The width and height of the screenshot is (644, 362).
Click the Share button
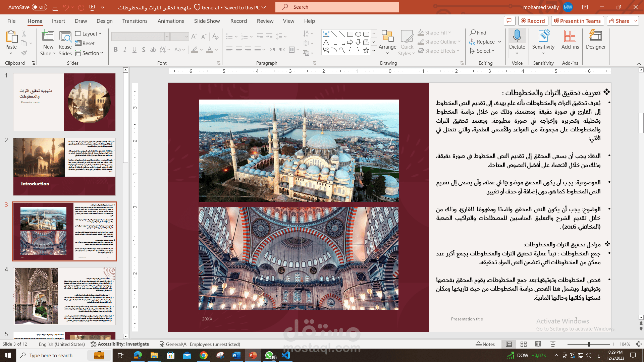619,21
